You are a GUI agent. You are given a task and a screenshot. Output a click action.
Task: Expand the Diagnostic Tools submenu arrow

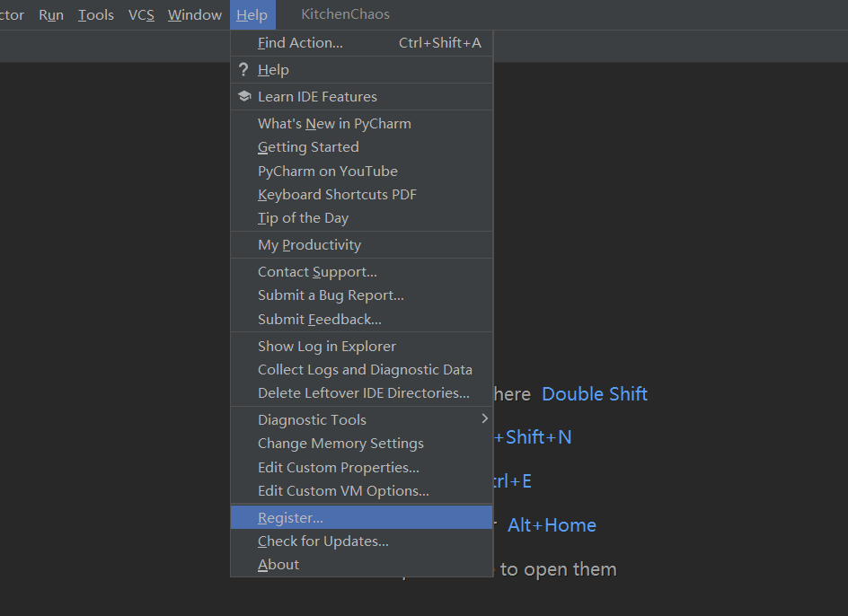coord(484,418)
